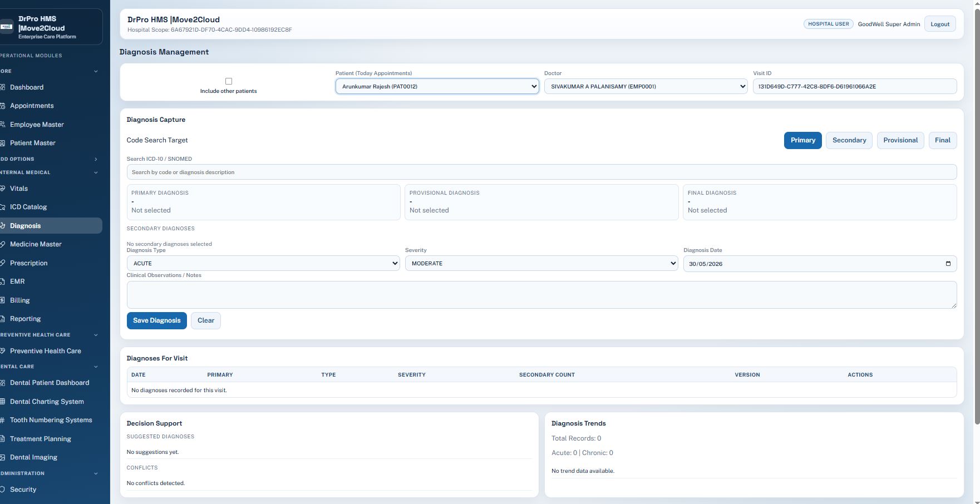Viewport: 980px width, 504px height.
Task: Click the DrPro HMS logo icon
Action: tap(7, 27)
